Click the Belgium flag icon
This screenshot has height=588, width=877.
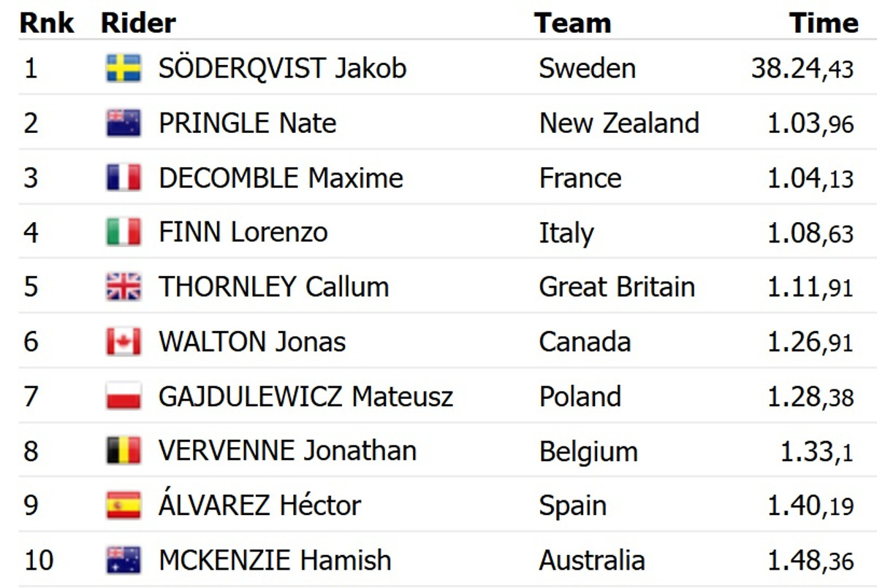click(124, 451)
